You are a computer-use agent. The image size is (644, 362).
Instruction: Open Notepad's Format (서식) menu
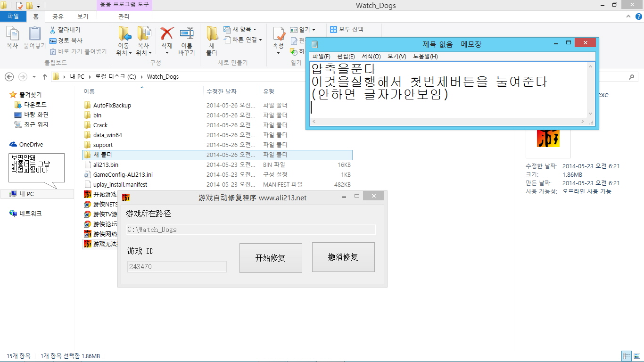[371, 57]
